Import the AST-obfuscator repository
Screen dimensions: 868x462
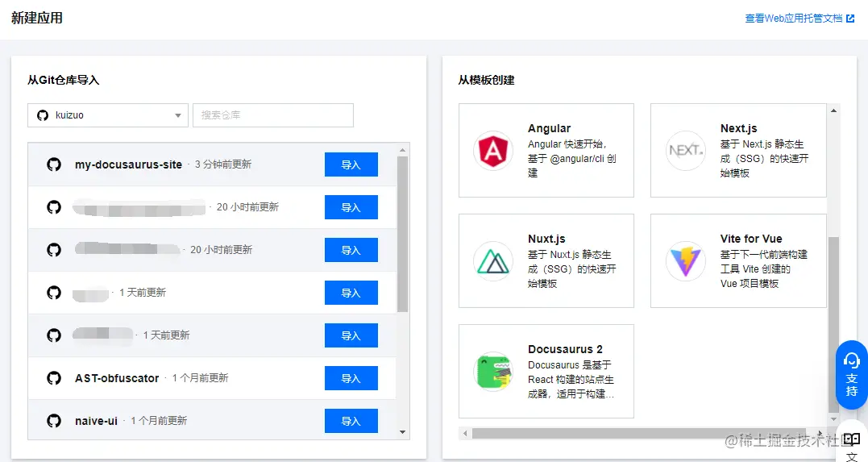(x=351, y=378)
